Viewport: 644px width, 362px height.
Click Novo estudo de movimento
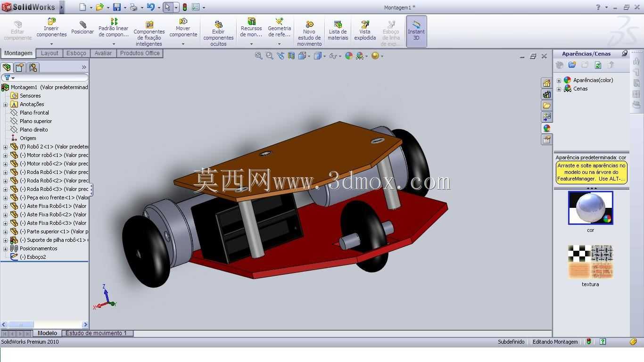(x=309, y=33)
